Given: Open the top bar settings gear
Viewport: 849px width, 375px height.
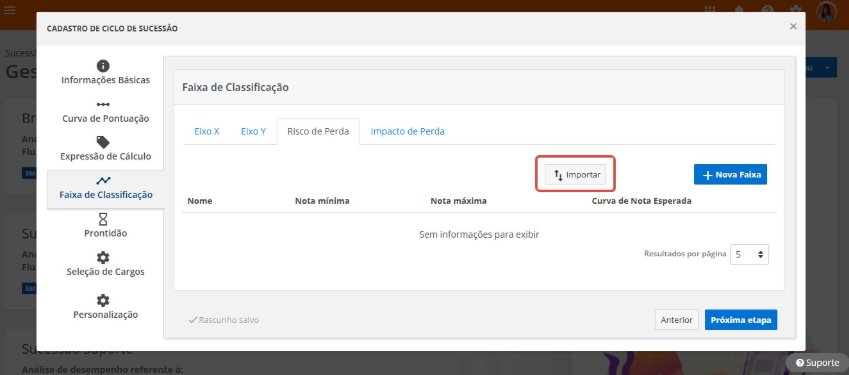Looking at the screenshot, I should 795,10.
